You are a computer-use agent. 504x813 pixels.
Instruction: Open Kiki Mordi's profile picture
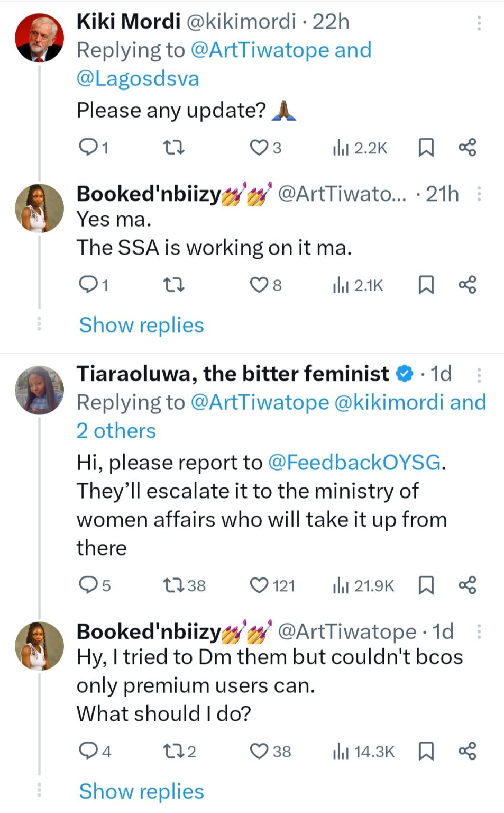(40, 38)
